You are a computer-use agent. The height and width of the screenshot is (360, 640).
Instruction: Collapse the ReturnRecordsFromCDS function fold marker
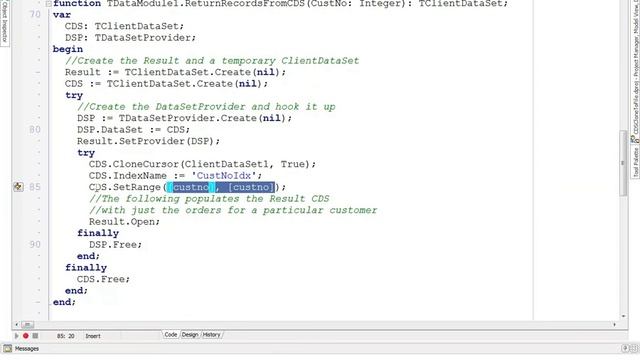(x=48, y=4)
